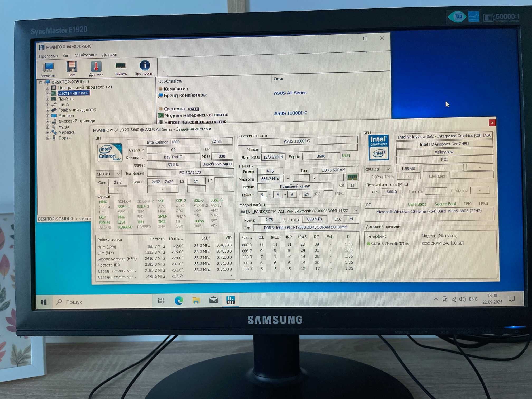Select Аудіо in the tree
Screen dimensions: 532x399
tap(64, 127)
